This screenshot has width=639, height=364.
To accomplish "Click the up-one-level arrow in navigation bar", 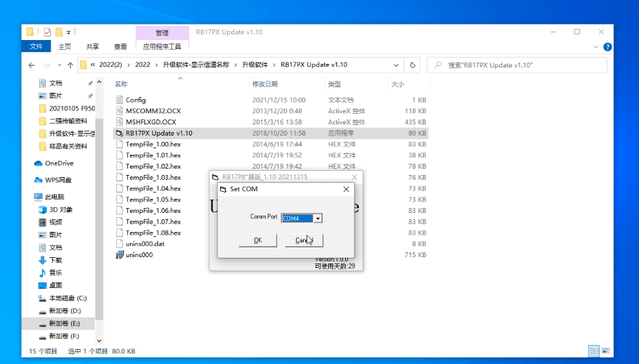I will tap(70, 65).
